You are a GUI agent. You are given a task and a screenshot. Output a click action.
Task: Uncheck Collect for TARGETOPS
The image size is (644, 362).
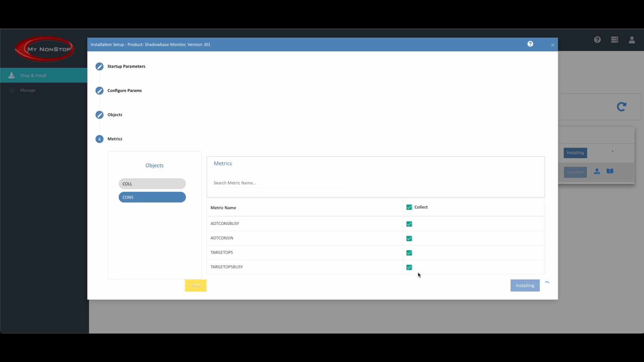click(x=409, y=253)
